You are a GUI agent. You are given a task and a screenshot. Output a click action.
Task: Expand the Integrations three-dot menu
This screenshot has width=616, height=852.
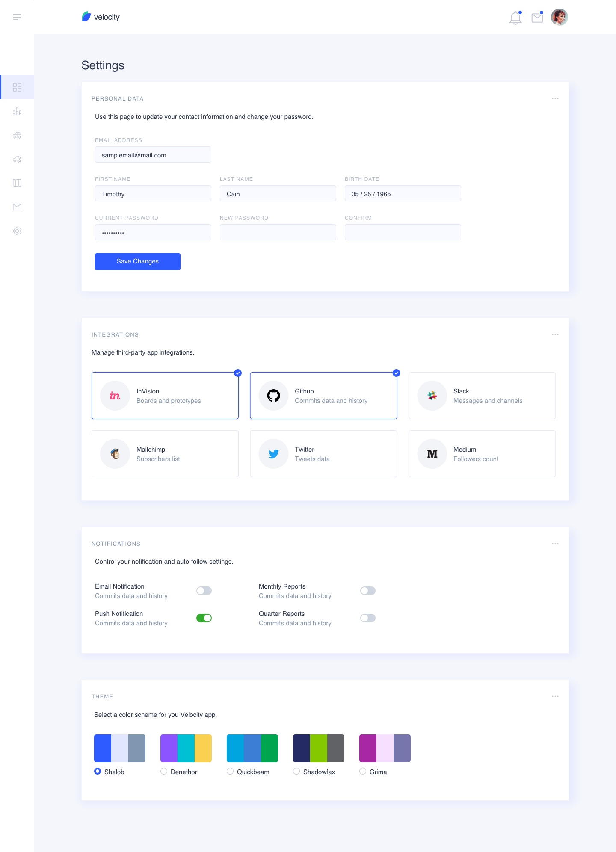click(555, 334)
